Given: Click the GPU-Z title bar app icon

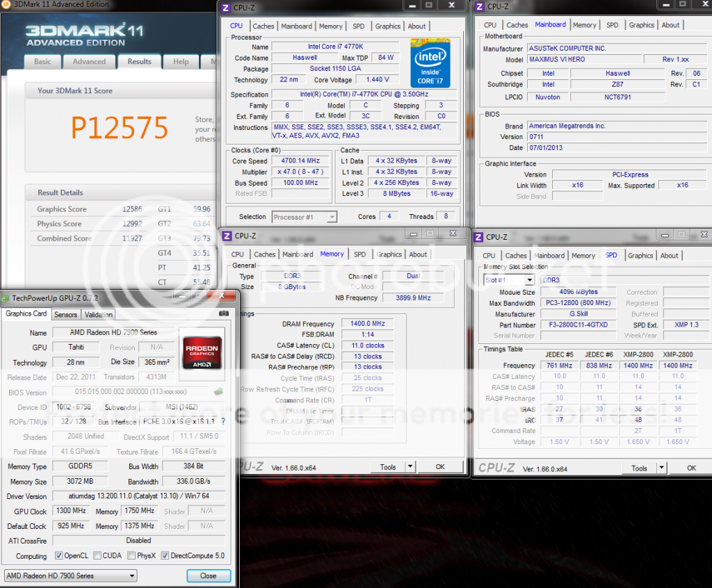Looking at the screenshot, I should coord(6,298).
